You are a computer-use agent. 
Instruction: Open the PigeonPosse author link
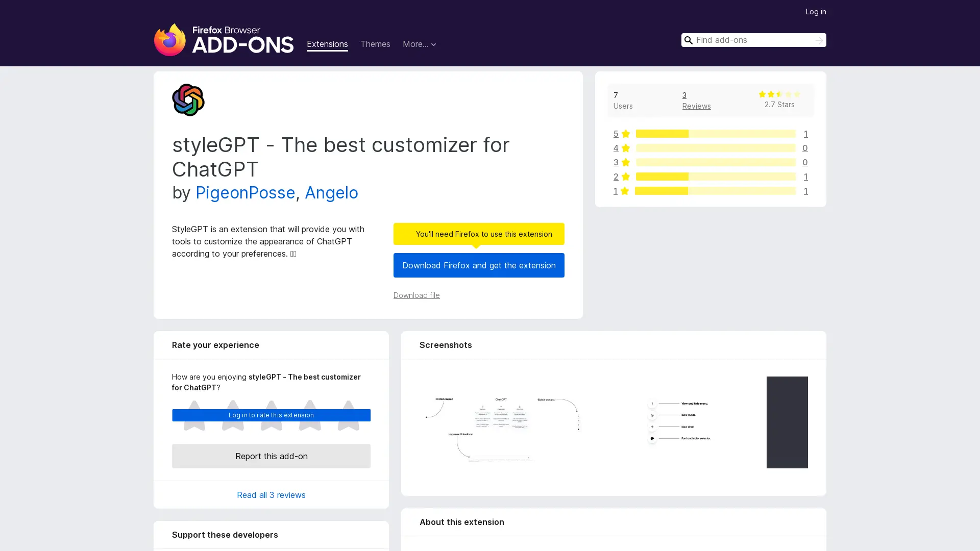245,192
